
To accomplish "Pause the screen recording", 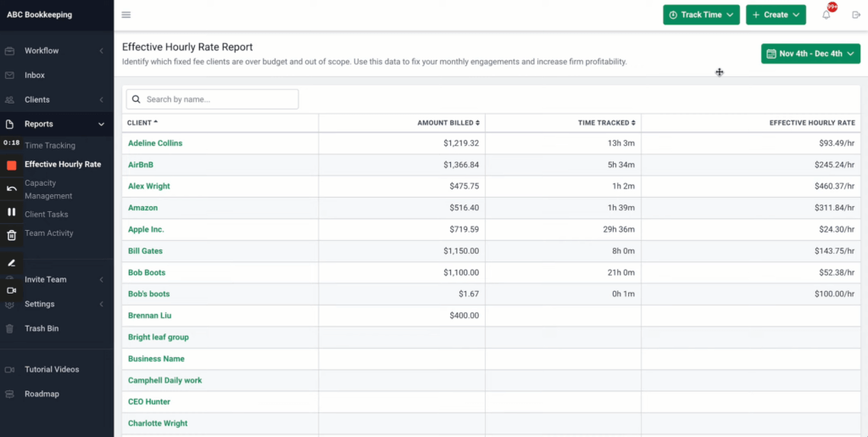I will click(11, 211).
